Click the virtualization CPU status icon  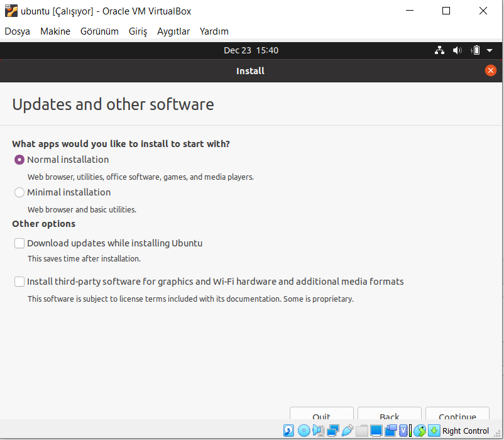[x=405, y=431]
